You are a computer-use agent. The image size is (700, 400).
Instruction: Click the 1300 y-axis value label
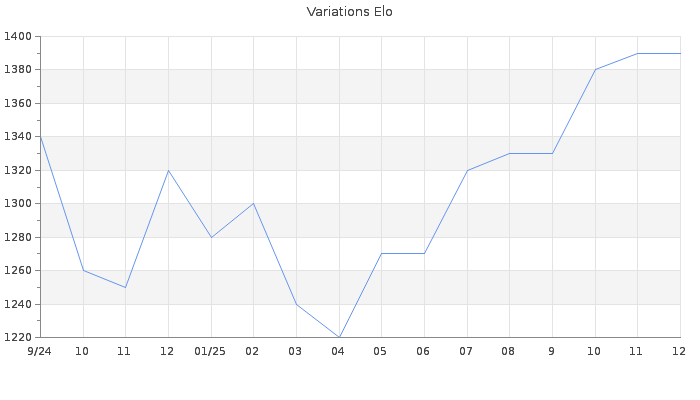[17, 204]
